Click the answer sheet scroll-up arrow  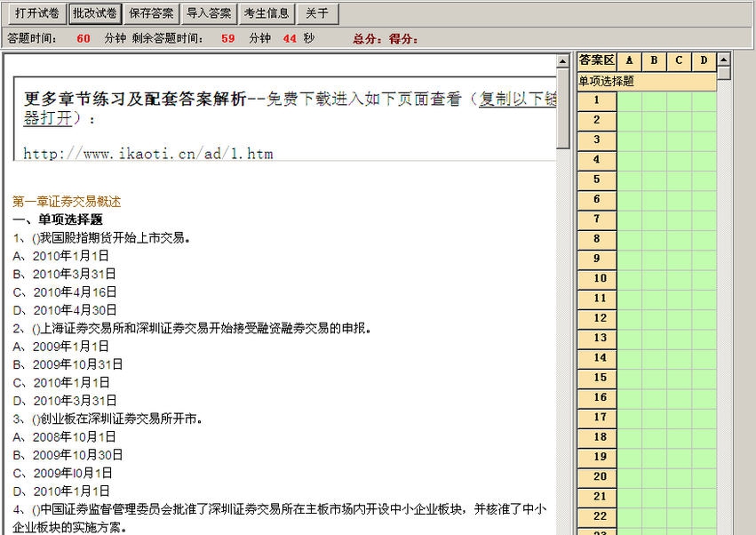pyautogui.click(x=723, y=60)
